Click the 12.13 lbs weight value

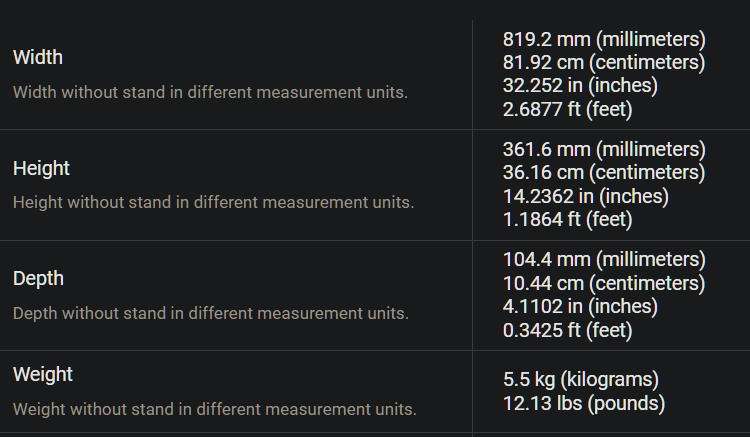(x=584, y=404)
